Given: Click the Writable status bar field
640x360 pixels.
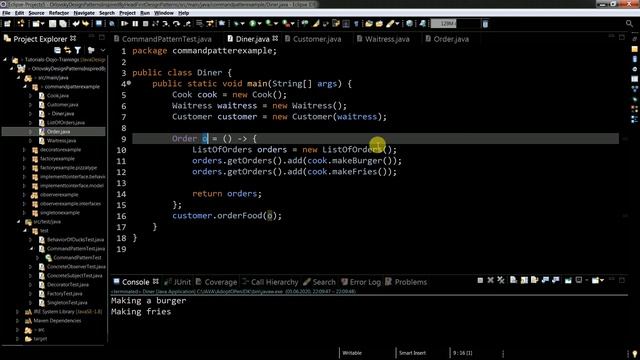Looking at the screenshot, I should [x=352, y=353].
